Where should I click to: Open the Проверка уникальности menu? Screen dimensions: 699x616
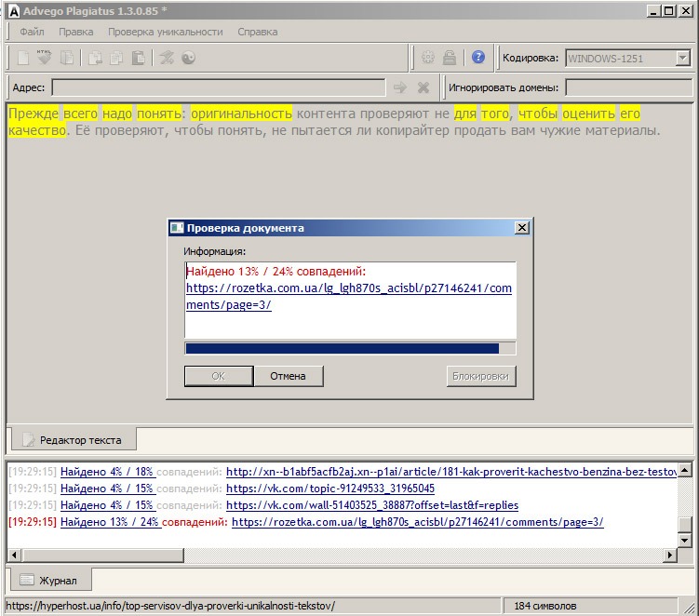(x=166, y=32)
